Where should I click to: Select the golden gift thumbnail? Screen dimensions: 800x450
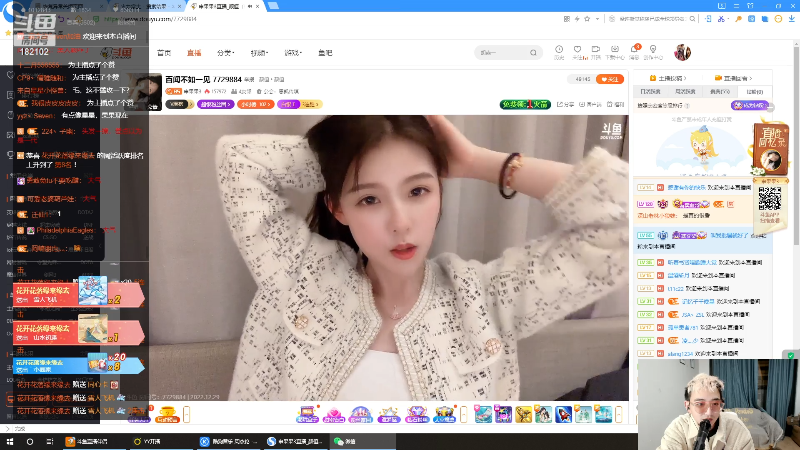click(523, 414)
